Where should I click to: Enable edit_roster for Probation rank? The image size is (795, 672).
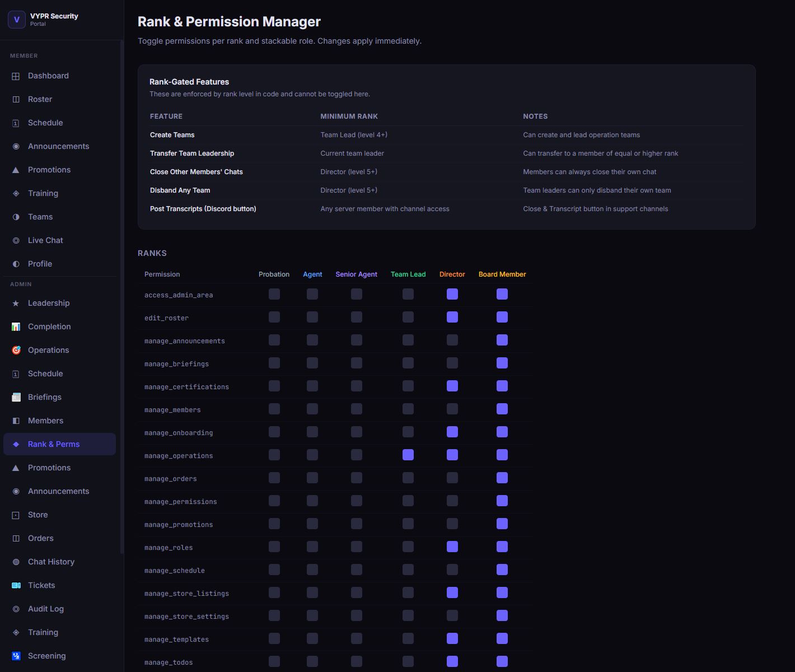click(274, 318)
